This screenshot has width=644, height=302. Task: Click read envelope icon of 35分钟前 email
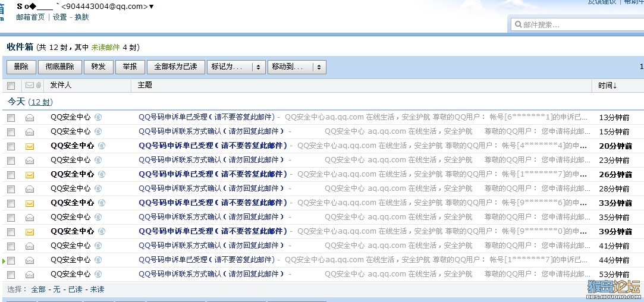[x=30, y=218]
